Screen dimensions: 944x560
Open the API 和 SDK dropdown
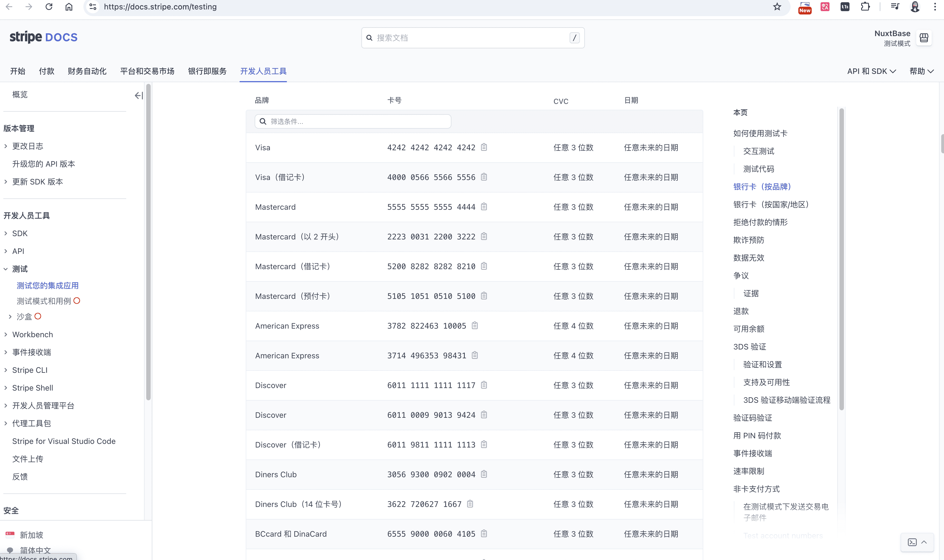[871, 71]
